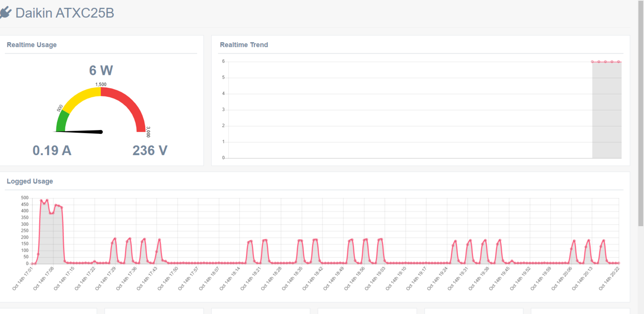Click the 1 label on Realtime Trend axis
The width and height of the screenshot is (644, 314).
[x=223, y=142]
